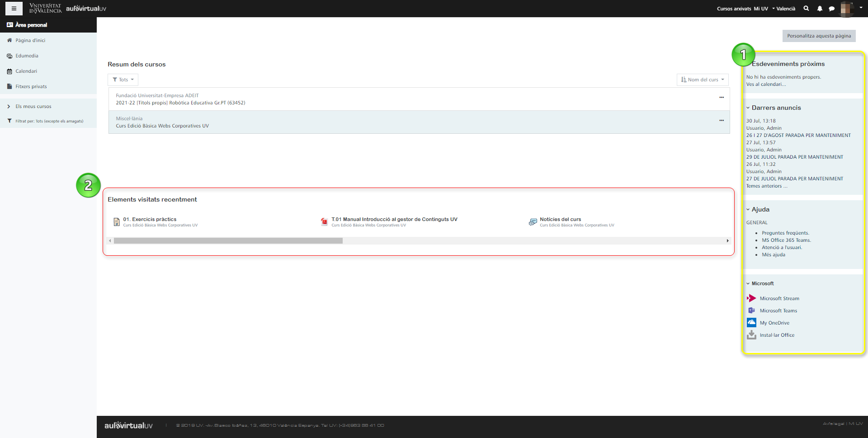868x438 pixels.
Task: Click the scrollbar right arrow in recent items
Action: coord(727,241)
